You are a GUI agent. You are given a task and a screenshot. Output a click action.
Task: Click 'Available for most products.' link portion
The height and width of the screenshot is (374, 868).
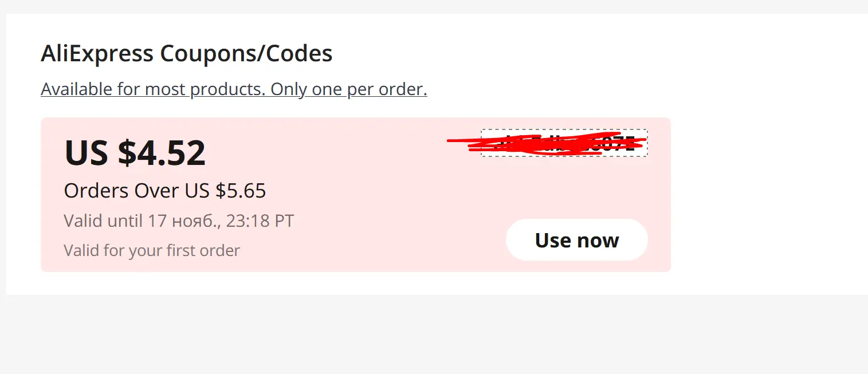click(x=154, y=89)
